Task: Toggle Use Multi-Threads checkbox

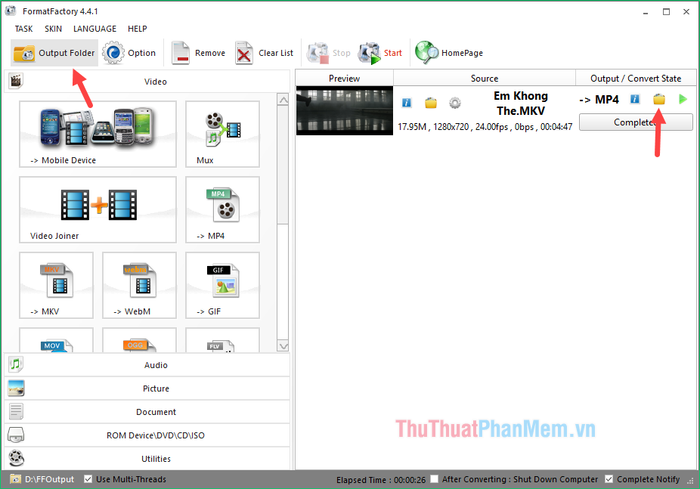Action: coord(89,479)
